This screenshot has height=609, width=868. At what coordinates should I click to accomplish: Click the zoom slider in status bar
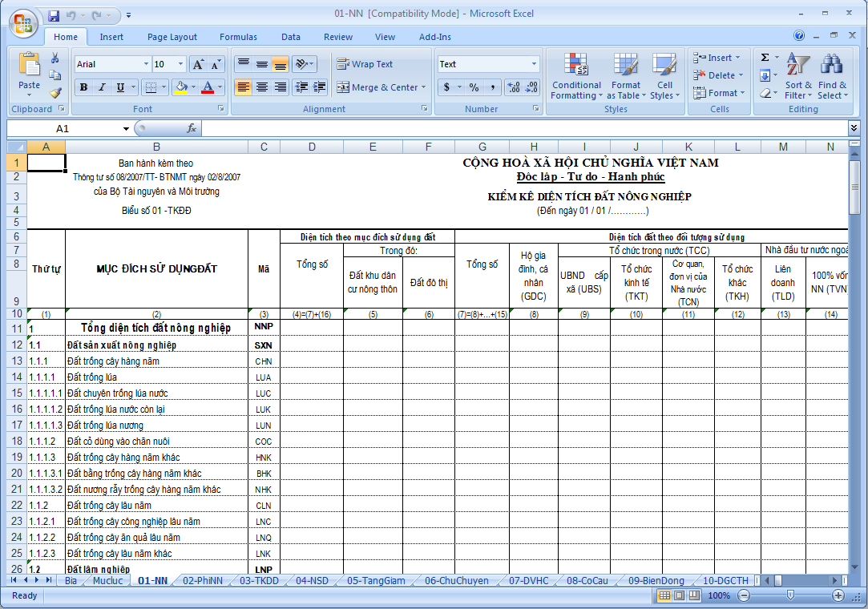point(790,595)
